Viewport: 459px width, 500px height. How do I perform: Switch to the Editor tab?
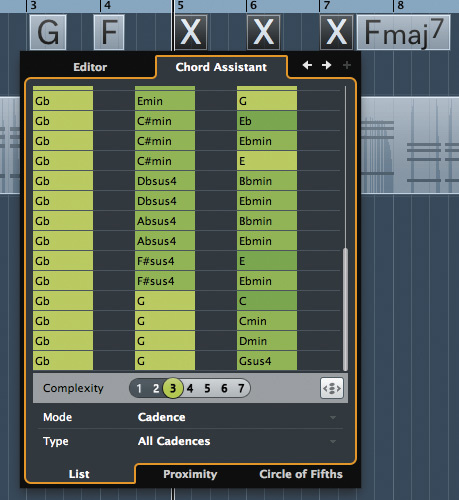click(90, 67)
